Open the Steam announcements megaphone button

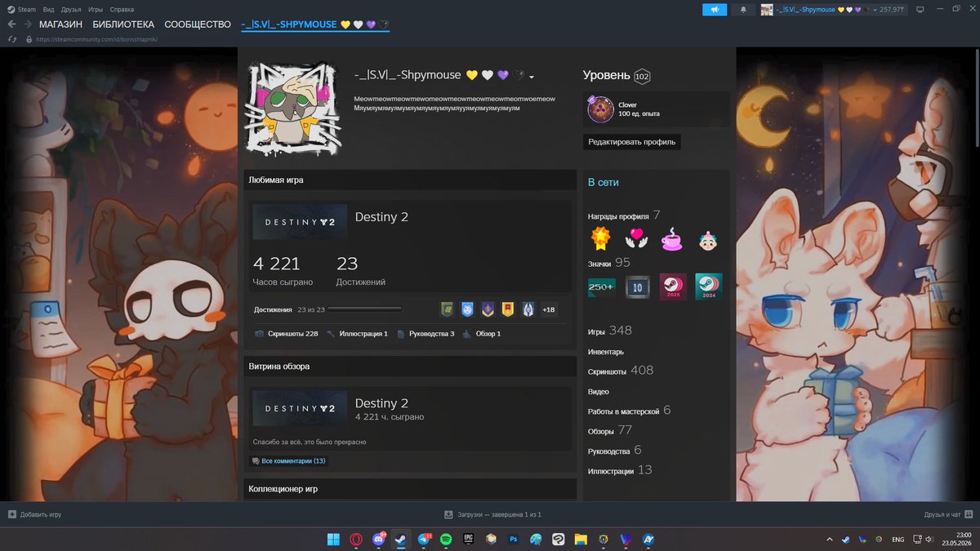pyautogui.click(x=715, y=10)
